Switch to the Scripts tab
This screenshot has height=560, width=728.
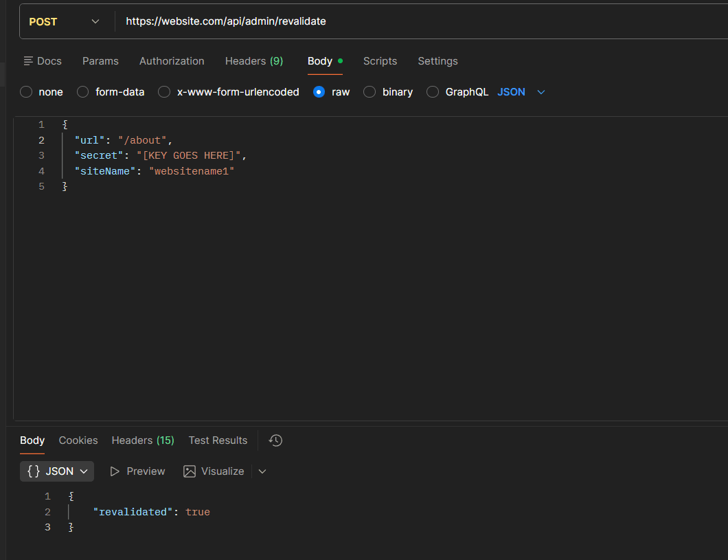(380, 61)
